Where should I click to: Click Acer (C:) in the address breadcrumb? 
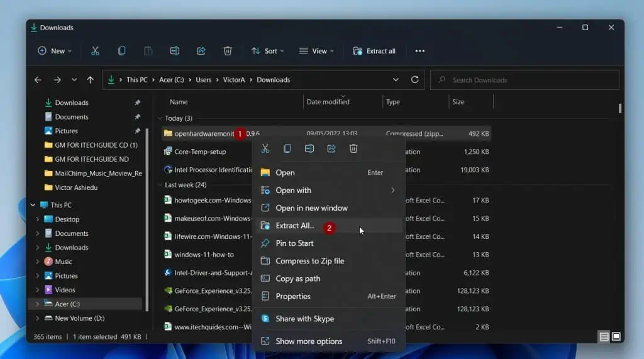171,80
